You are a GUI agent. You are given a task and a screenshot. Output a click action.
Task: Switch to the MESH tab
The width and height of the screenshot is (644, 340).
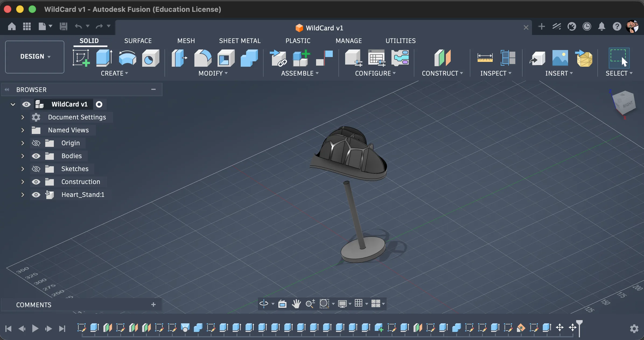point(186,41)
